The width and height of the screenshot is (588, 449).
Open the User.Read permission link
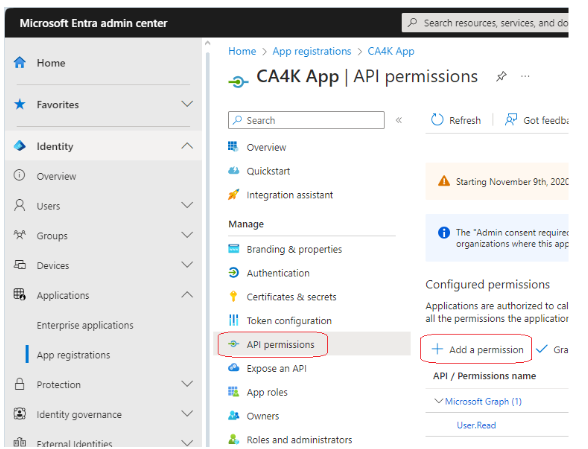click(x=476, y=425)
